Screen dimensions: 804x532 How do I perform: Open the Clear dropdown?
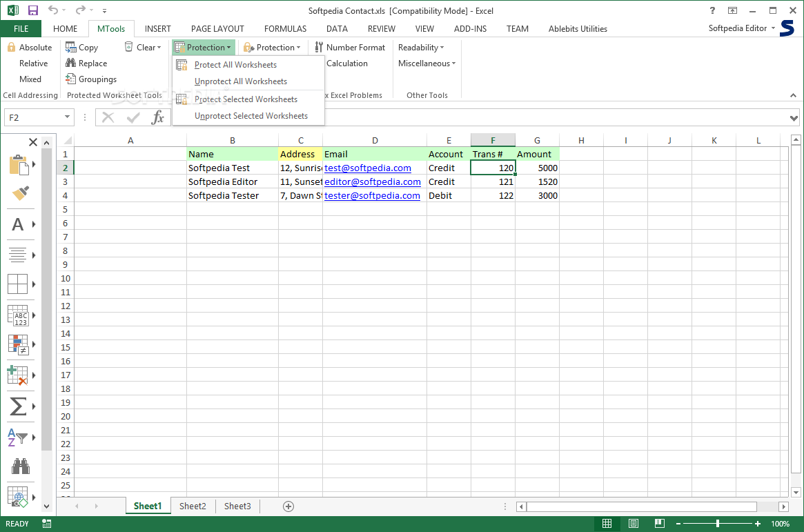coord(143,47)
